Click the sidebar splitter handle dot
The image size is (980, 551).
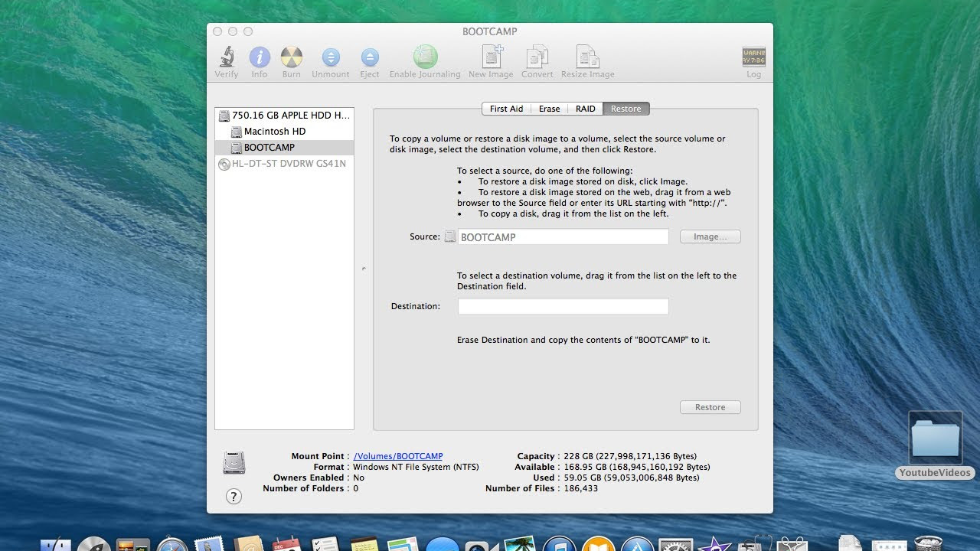pyautogui.click(x=364, y=268)
